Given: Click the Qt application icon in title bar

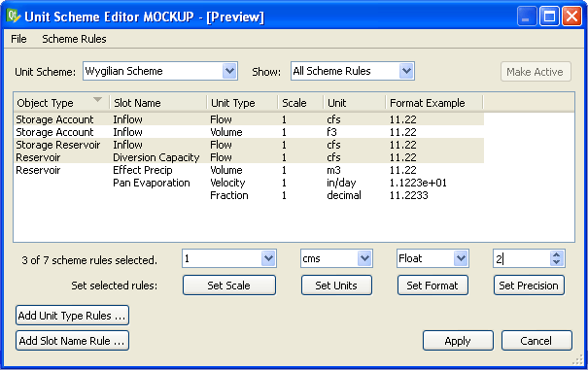Looking at the screenshot, I should [x=14, y=17].
